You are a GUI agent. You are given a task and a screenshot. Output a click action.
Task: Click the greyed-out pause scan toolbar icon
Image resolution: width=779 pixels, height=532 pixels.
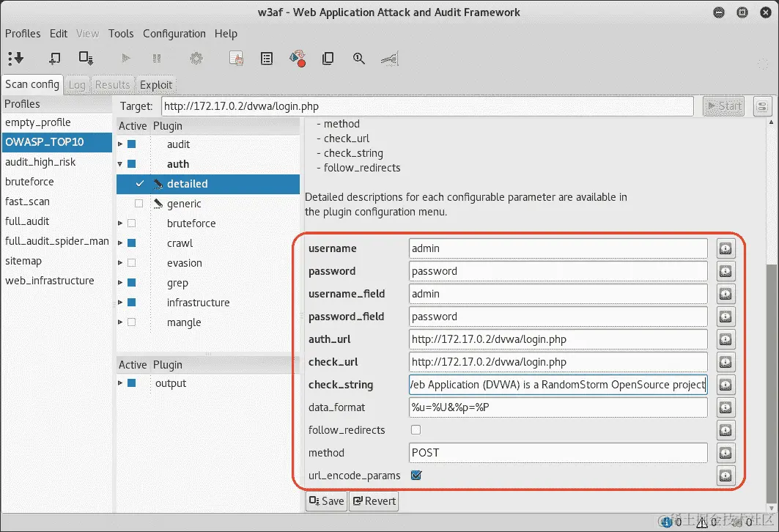click(157, 59)
